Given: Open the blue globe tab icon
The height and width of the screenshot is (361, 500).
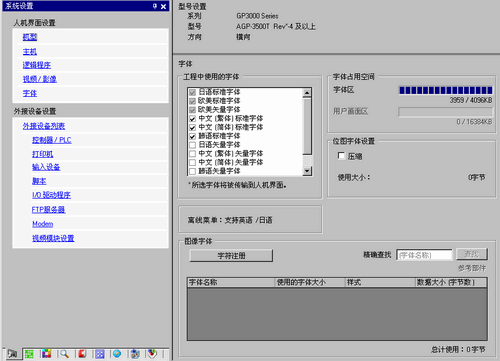Looking at the screenshot, I should coord(117,354).
